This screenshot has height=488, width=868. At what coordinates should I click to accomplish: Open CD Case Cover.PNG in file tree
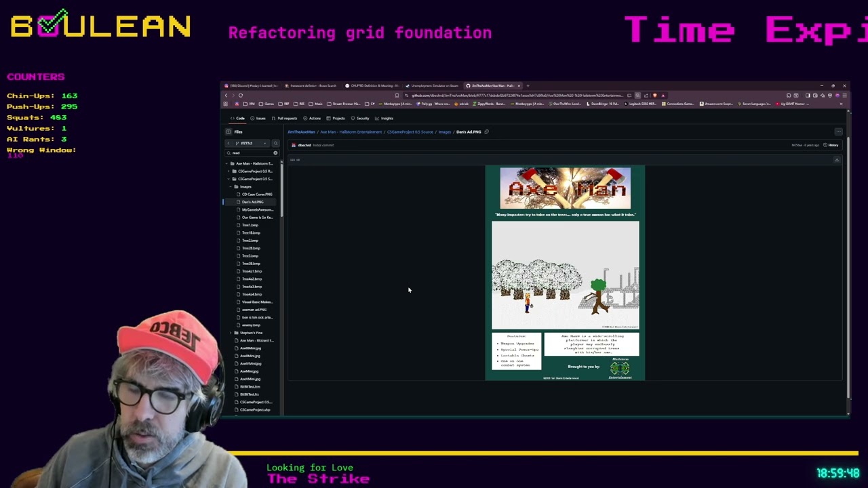tap(257, 195)
